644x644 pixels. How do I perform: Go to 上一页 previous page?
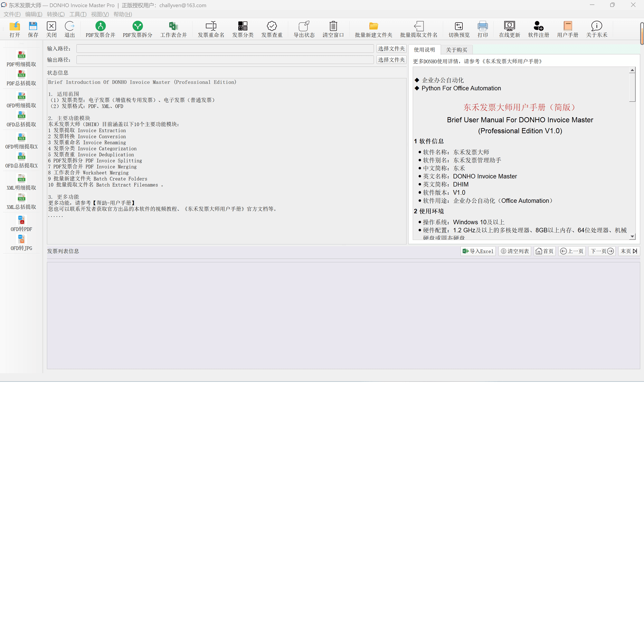(x=572, y=251)
